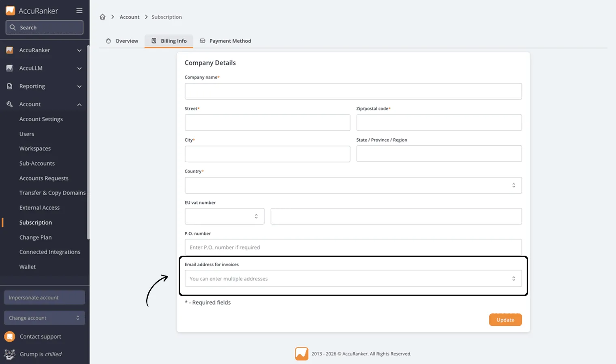Click the Update button
Screen dimensions: 616x364
coord(505,320)
